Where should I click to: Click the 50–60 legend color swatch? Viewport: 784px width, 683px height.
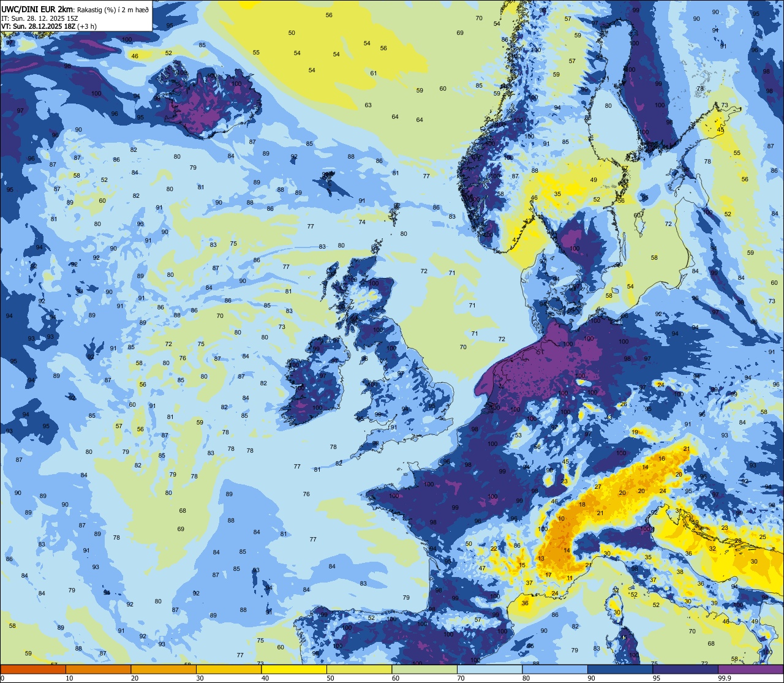359,669
